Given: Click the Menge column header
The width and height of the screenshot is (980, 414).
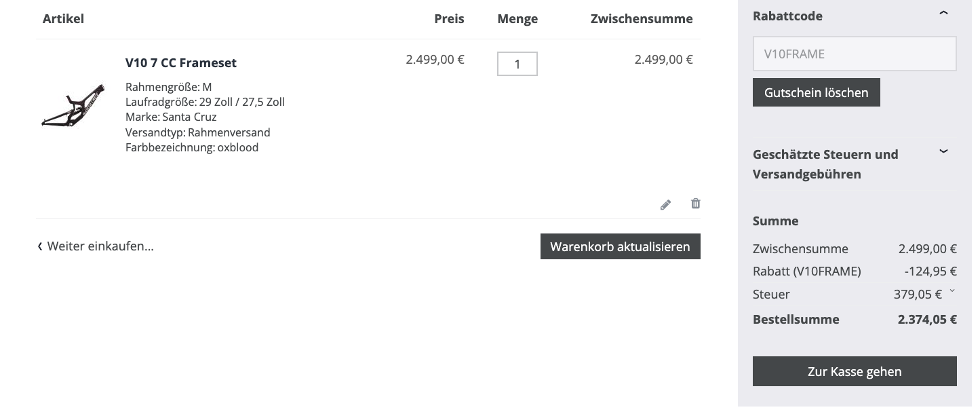Looking at the screenshot, I should [517, 19].
